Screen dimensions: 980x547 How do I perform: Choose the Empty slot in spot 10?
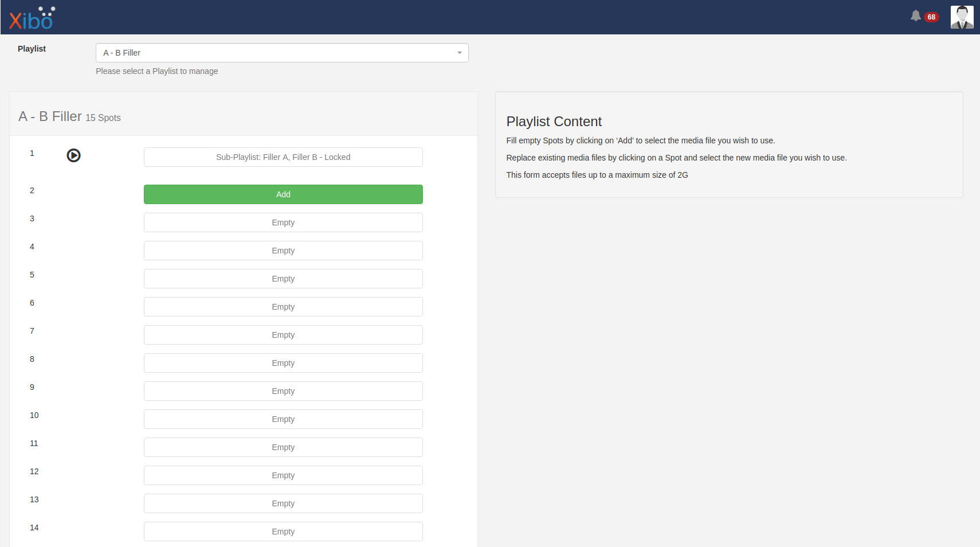point(283,419)
